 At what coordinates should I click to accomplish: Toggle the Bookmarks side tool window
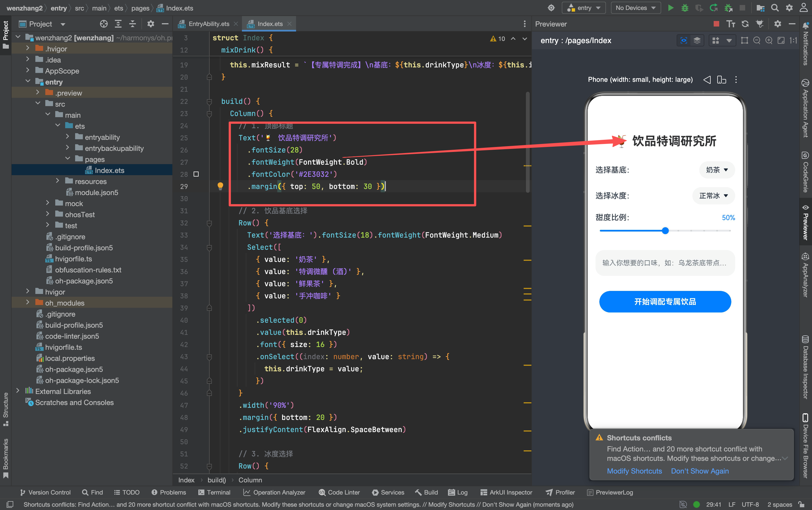pos(6,458)
